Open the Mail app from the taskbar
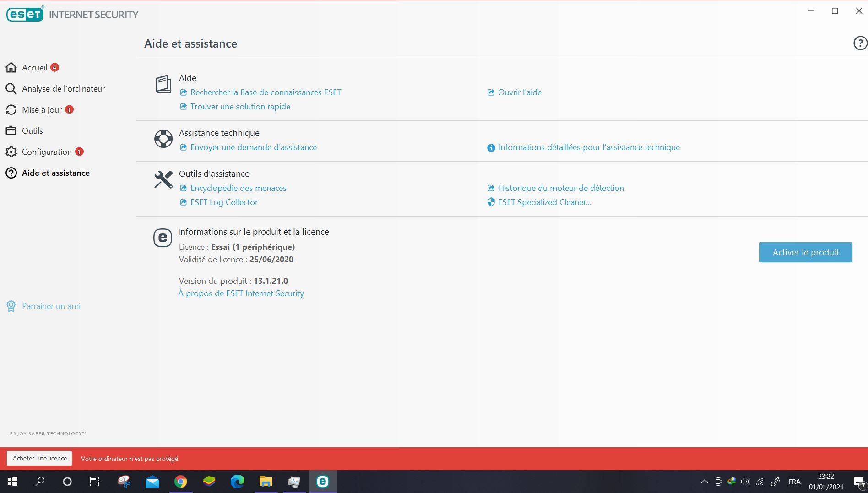 152,482
